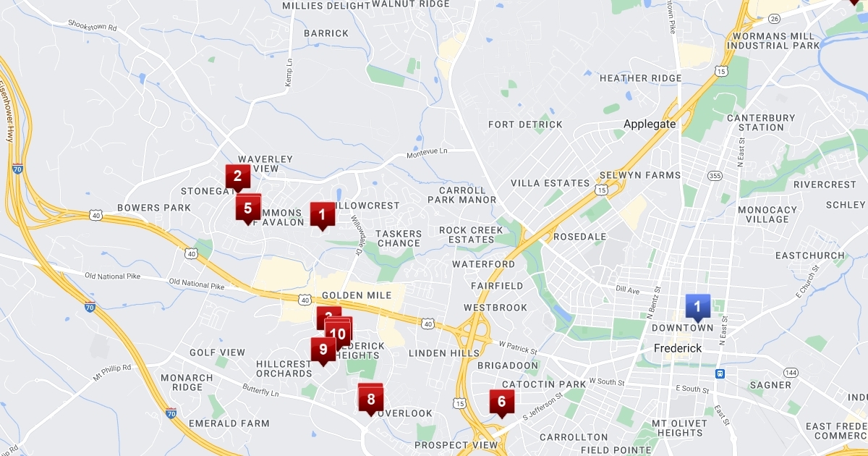Click the route 144 shield near Sagner
Image resolution: width=868 pixels, height=456 pixels.
coord(791,372)
